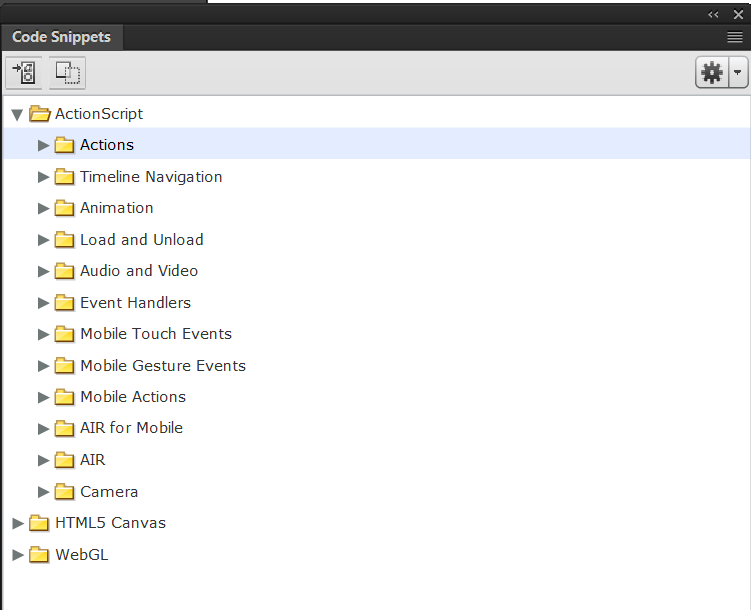Open gear options dropdown arrow
Screen dimensions: 751x610
tap(738, 72)
